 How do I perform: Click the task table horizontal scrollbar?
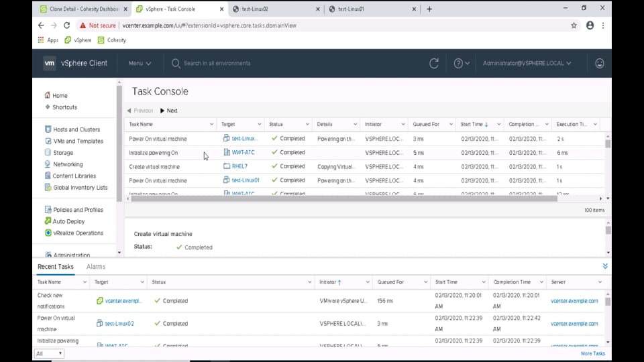344,198
